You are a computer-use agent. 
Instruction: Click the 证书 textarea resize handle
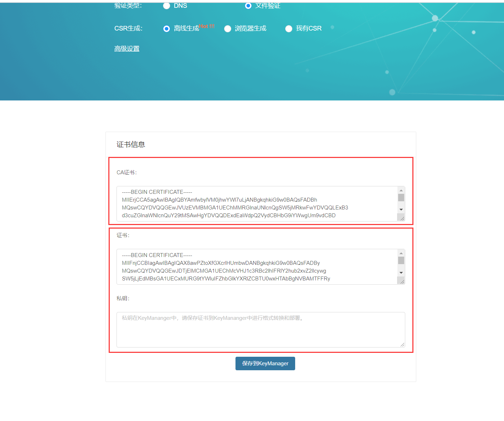tap(402, 281)
